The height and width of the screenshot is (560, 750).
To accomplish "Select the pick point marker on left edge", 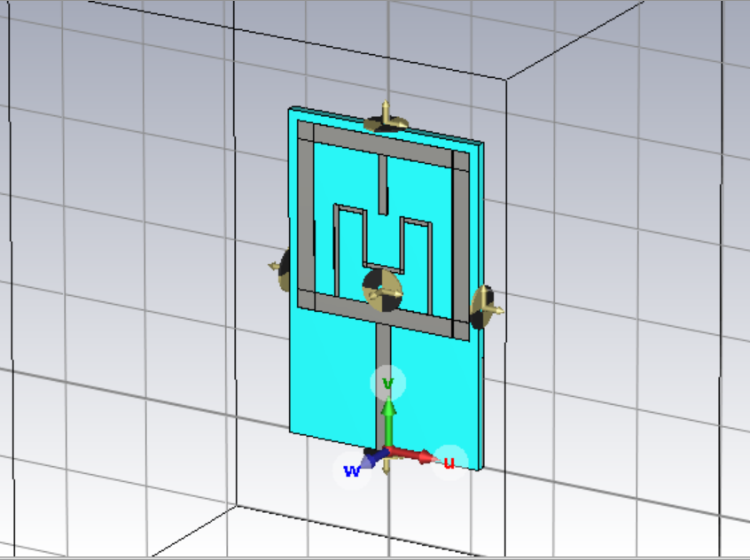I will click(280, 267).
